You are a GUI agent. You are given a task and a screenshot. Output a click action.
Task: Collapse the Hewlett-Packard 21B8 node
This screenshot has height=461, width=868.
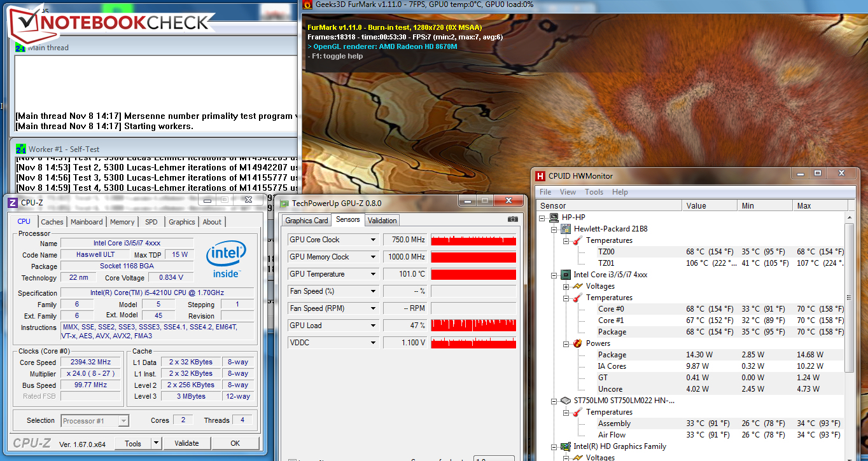tap(554, 229)
